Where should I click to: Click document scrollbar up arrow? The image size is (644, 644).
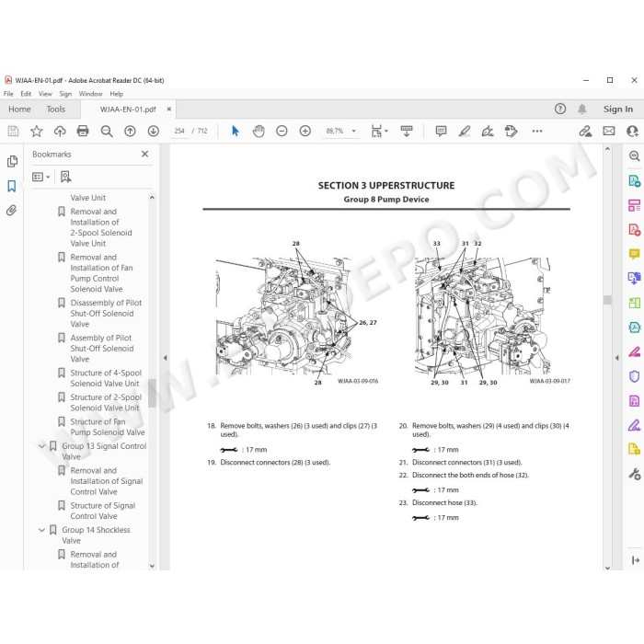607,149
